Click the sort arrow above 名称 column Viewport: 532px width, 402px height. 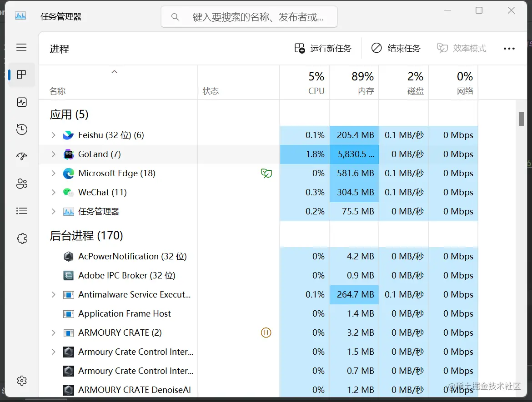[114, 71]
